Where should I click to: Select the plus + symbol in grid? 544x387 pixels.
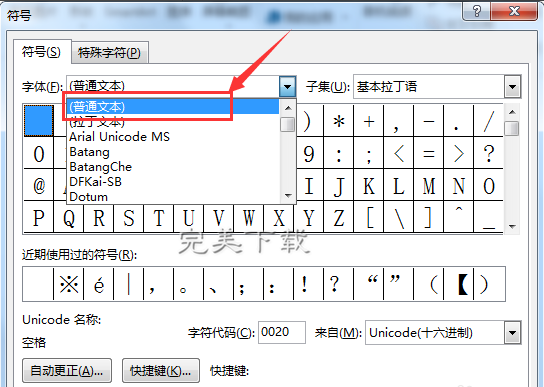(369, 121)
